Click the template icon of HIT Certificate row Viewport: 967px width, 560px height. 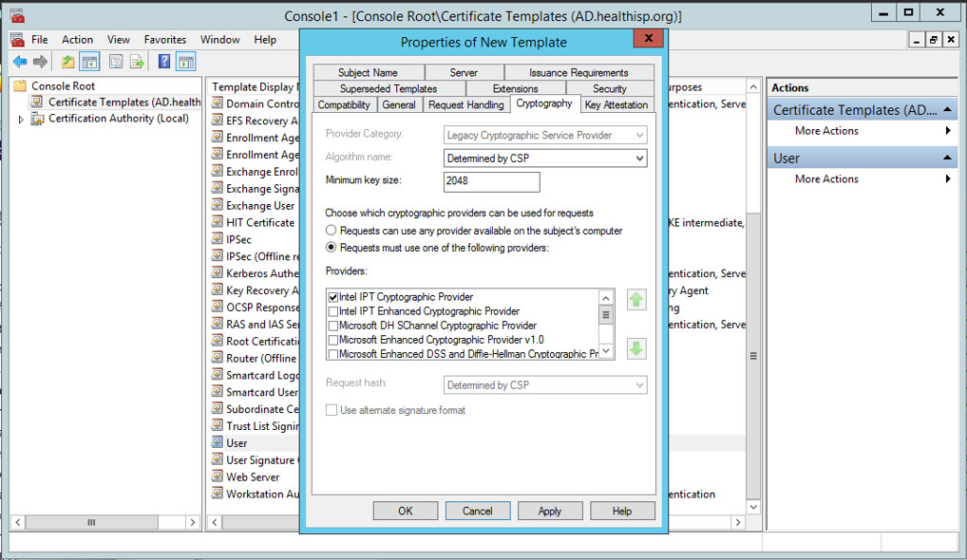pos(218,222)
